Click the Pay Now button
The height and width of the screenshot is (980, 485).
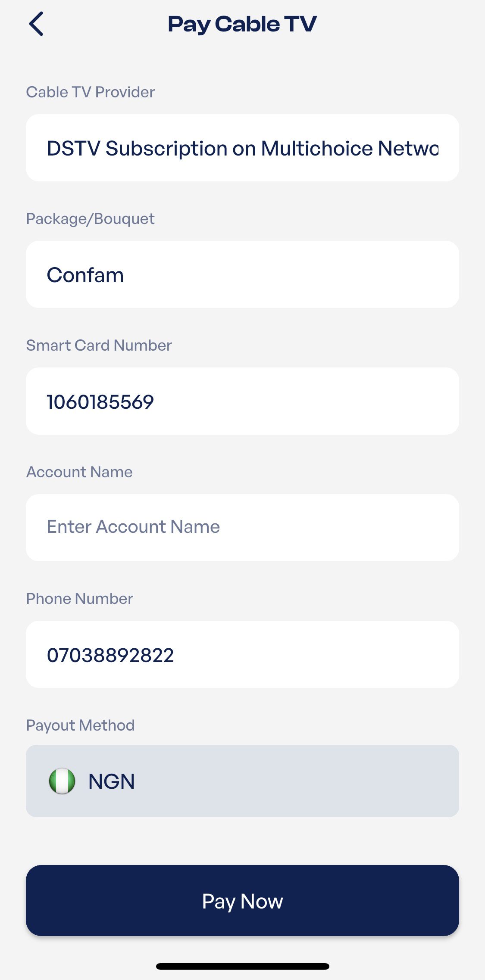point(242,900)
